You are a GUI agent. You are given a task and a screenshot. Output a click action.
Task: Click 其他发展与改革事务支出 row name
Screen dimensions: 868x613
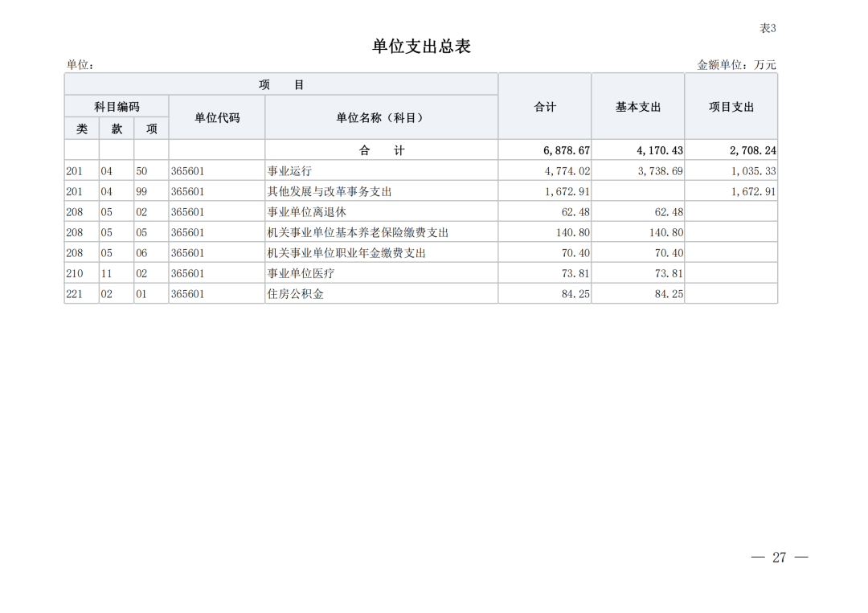pos(330,191)
